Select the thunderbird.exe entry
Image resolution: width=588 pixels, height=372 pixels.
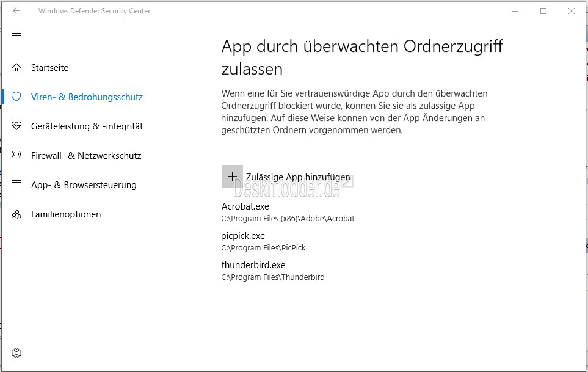tap(253, 265)
